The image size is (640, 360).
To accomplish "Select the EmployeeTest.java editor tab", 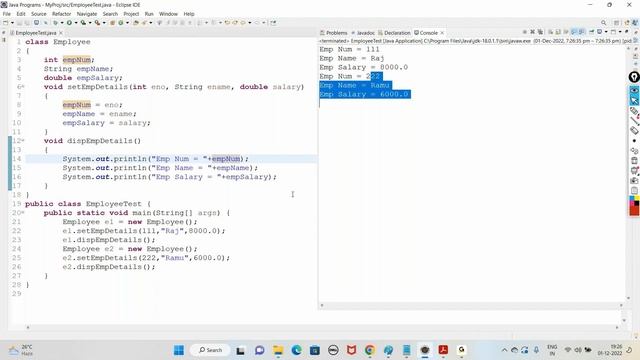I will 36,33.
